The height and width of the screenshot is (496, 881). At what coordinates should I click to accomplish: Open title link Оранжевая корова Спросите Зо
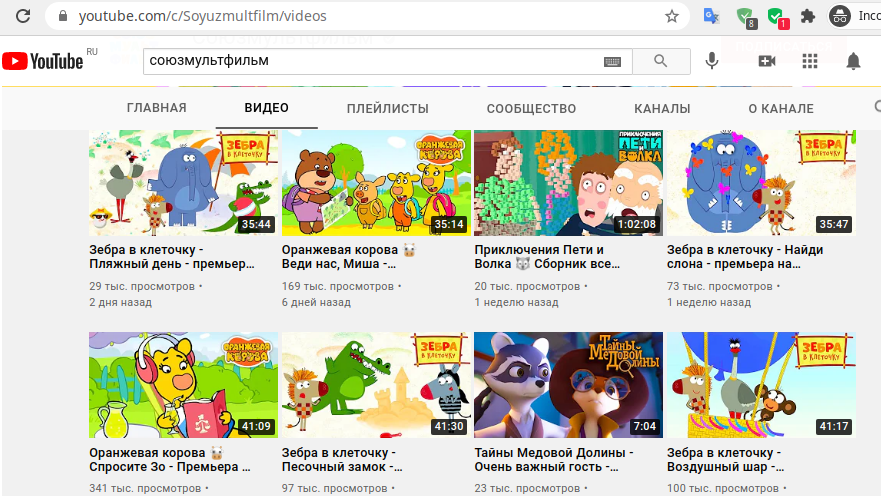point(170,459)
